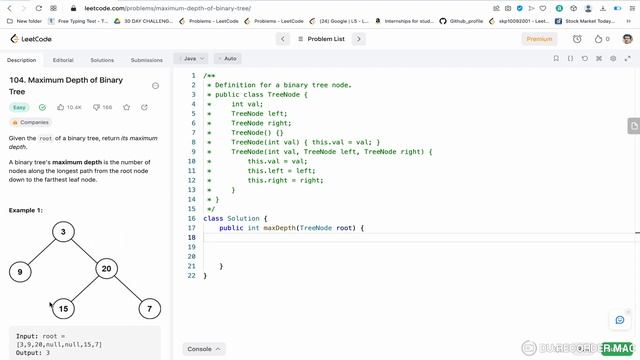The height and width of the screenshot is (360, 640).
Task: Open the Java language dropdown
Action: [x=191, y=59]
